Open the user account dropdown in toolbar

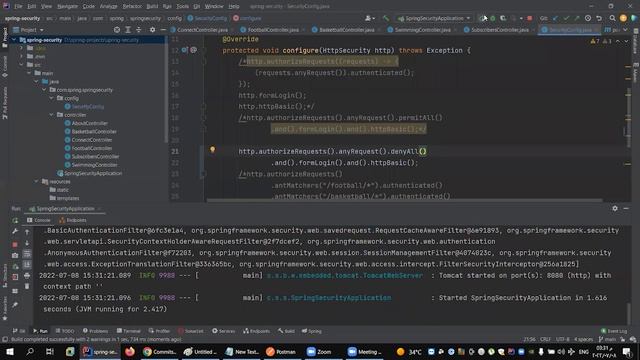pyautogui.click(x=370, y=18)
